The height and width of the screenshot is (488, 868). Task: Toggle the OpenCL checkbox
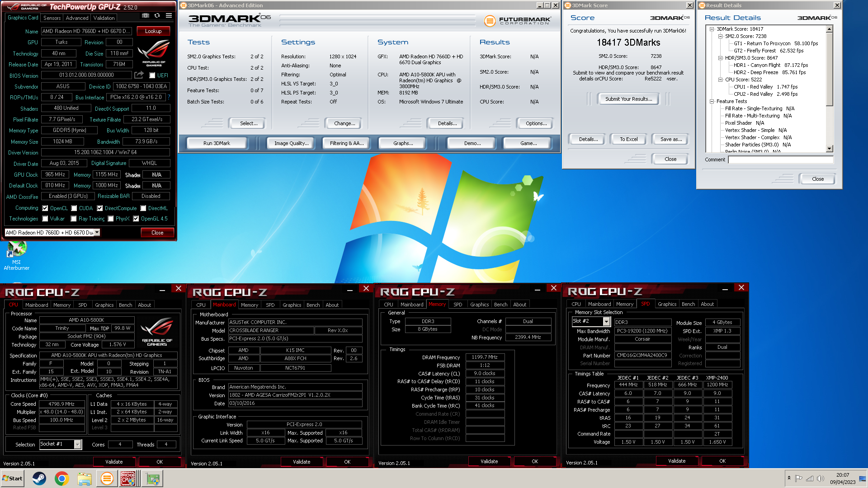tap(45, 208)
